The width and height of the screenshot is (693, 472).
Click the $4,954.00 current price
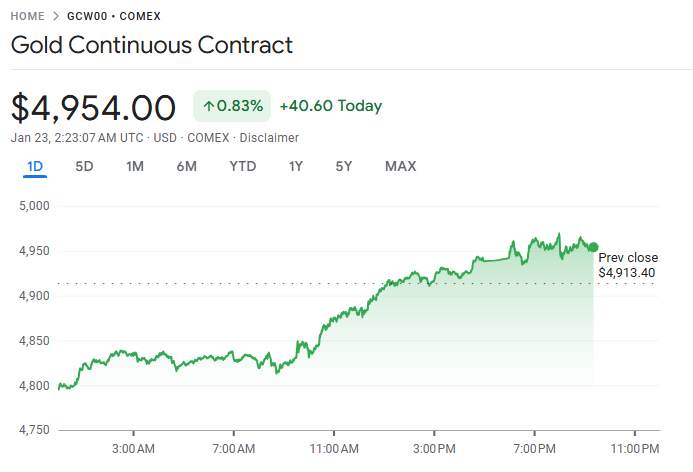[x=93, y=107]
